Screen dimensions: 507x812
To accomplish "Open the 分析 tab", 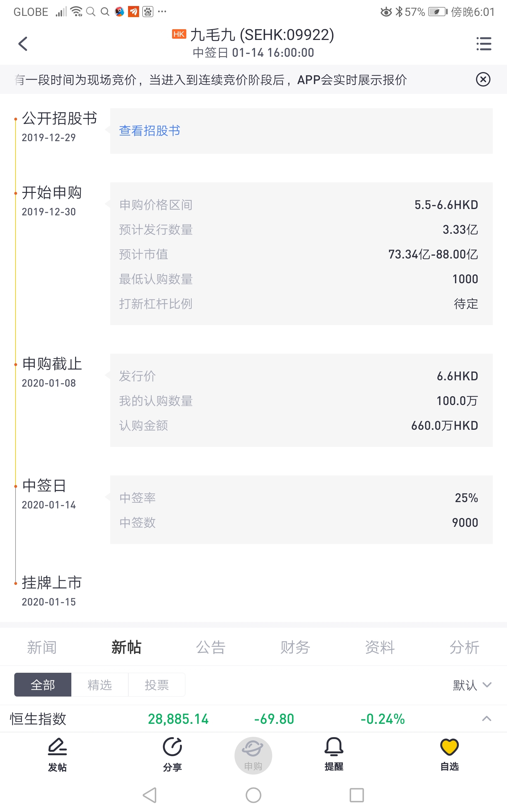I will (x=465, y=647).
